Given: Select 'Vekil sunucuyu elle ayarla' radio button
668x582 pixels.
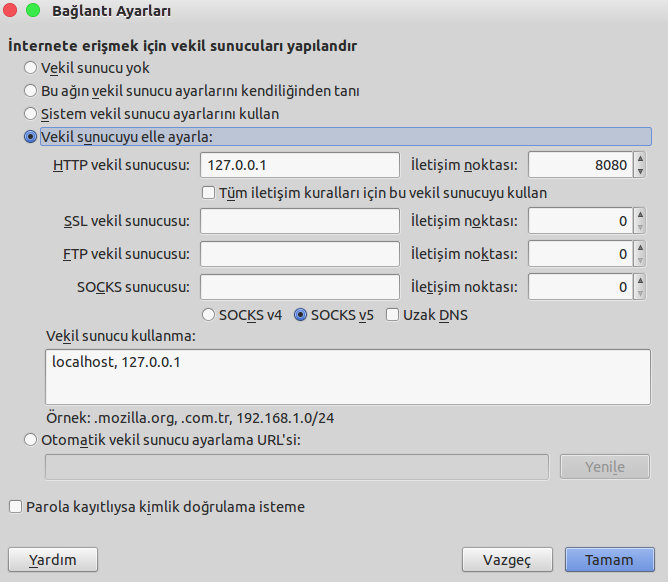Looking at the screenshot, I should (30, 137).
